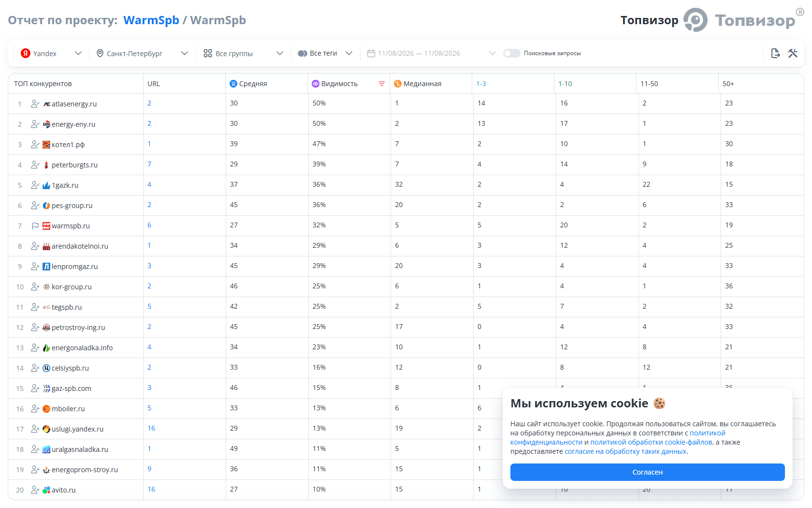Click user icon next to 1gazk.ru

35,185
